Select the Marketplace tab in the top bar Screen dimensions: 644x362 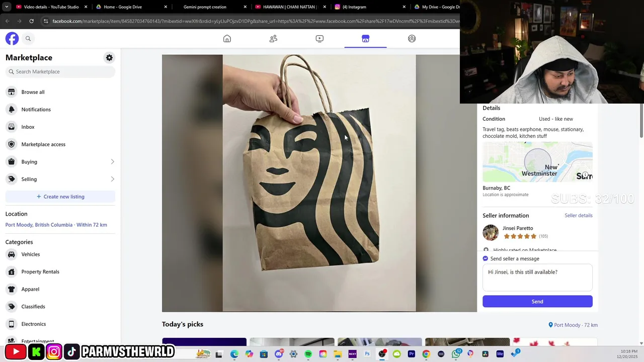(x=366, y=39)
